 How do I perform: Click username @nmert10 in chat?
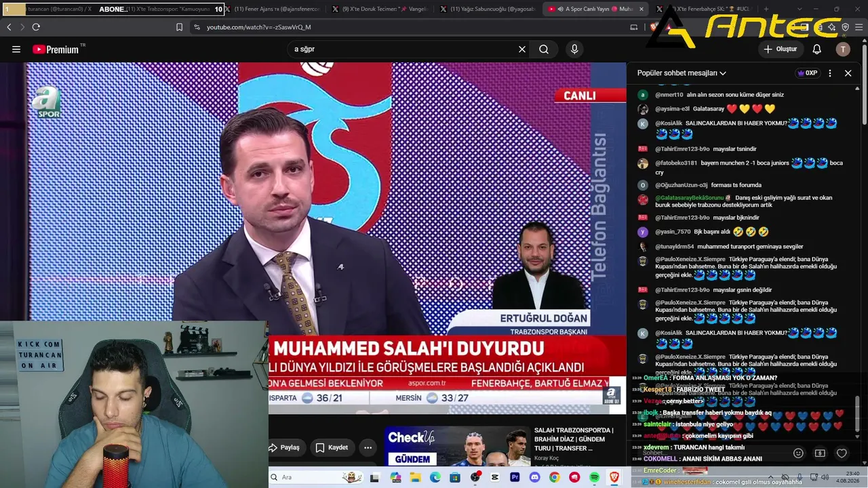[669, 95]
